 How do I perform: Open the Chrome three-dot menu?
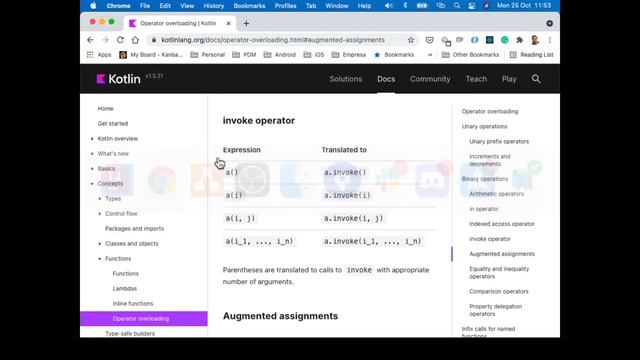(550, 40)
